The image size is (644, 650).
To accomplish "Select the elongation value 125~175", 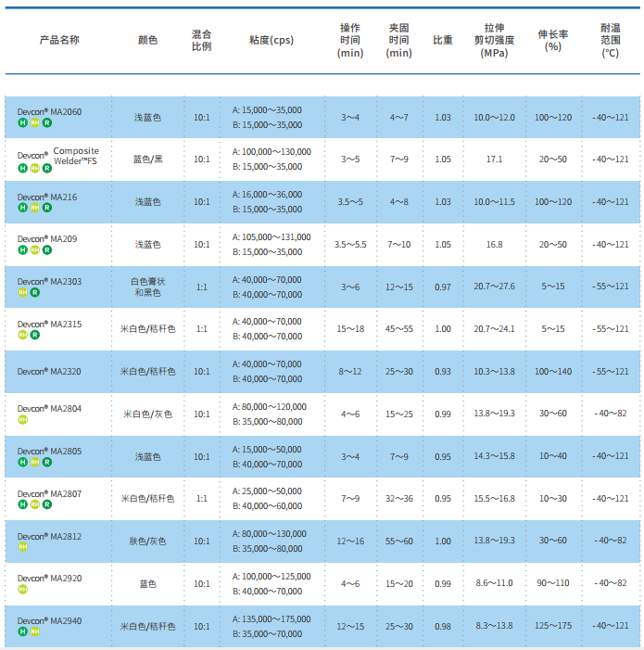I will point(553,626).
